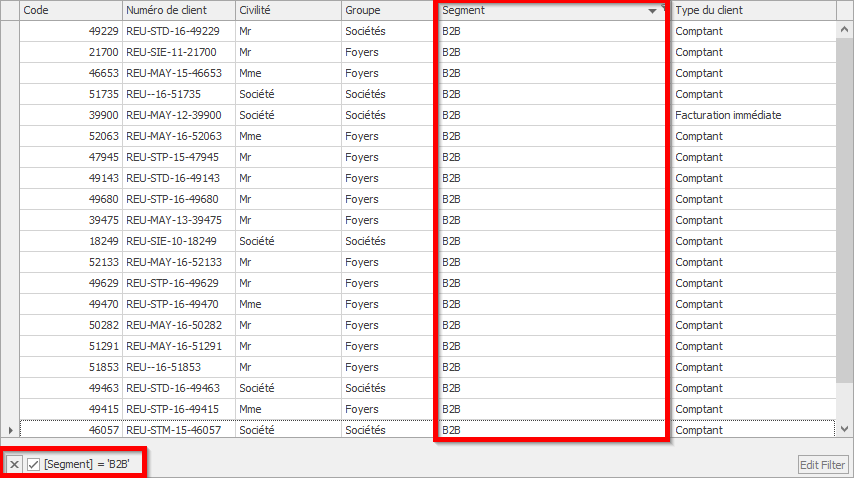This screenshot has height=478, width=854.
Task: Click the row header selector corner cell
Action: point(10,10)
